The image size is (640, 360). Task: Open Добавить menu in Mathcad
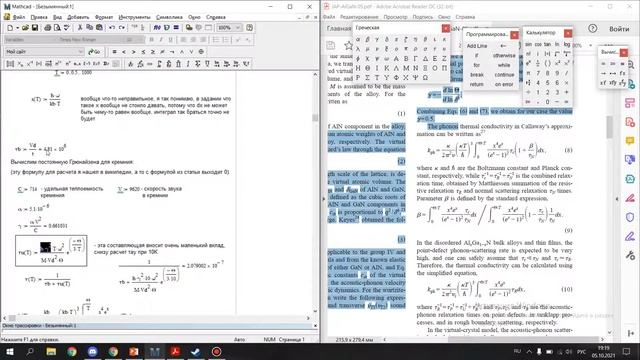tap(78, 17)
